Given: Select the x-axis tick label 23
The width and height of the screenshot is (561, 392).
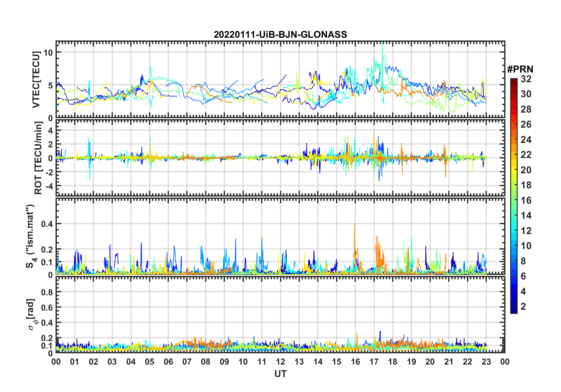Looking at the screenshot, I should [x=486, y=362].
